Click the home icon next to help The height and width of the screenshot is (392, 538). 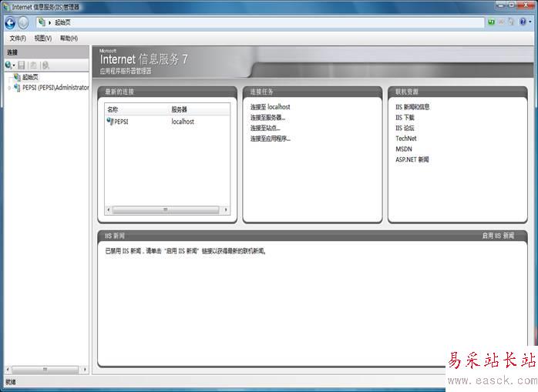[x=511, y=22]
